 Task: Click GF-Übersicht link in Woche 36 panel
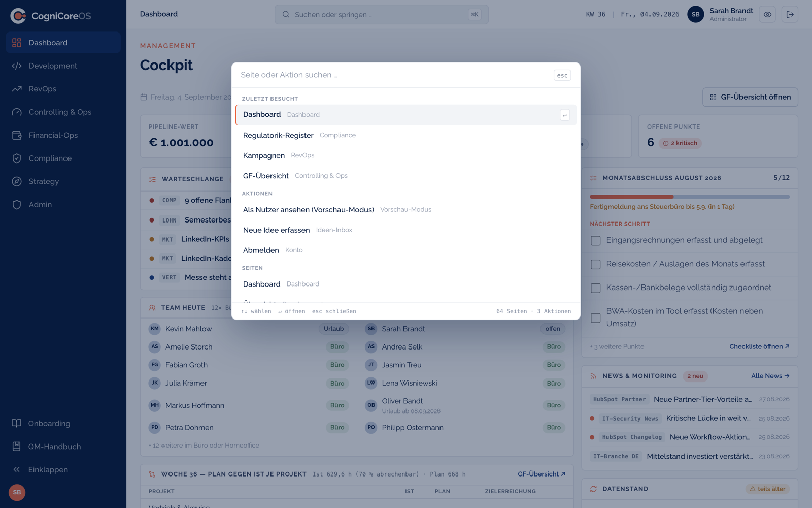[x=541, y=474]
